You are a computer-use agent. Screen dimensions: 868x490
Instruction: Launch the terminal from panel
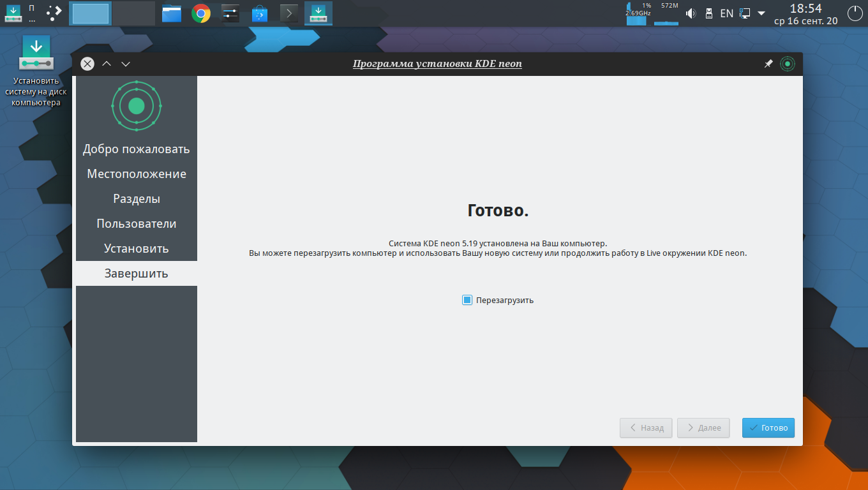click(x=289, y=13)
